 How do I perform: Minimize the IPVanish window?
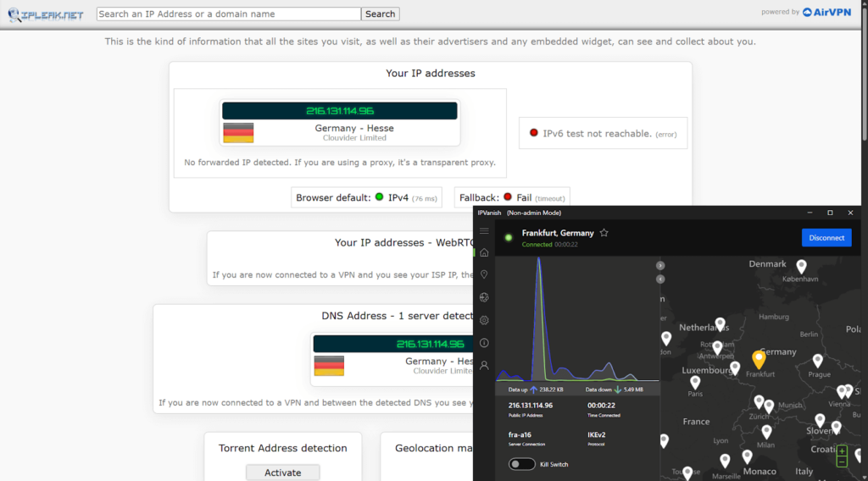810,213
